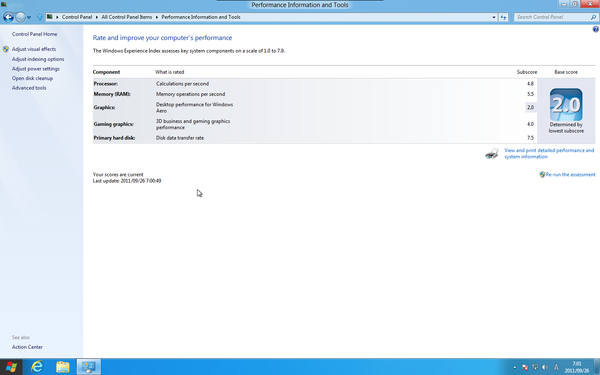Screen dimensions: 600x375
Task: Click the Processor subscore 4.8
Action: (530, 84)
